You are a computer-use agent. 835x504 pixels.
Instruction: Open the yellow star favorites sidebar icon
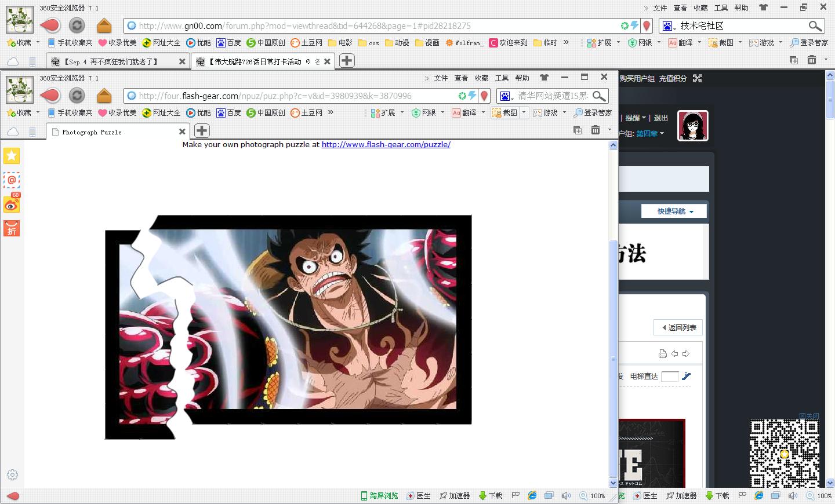(12, 156)
